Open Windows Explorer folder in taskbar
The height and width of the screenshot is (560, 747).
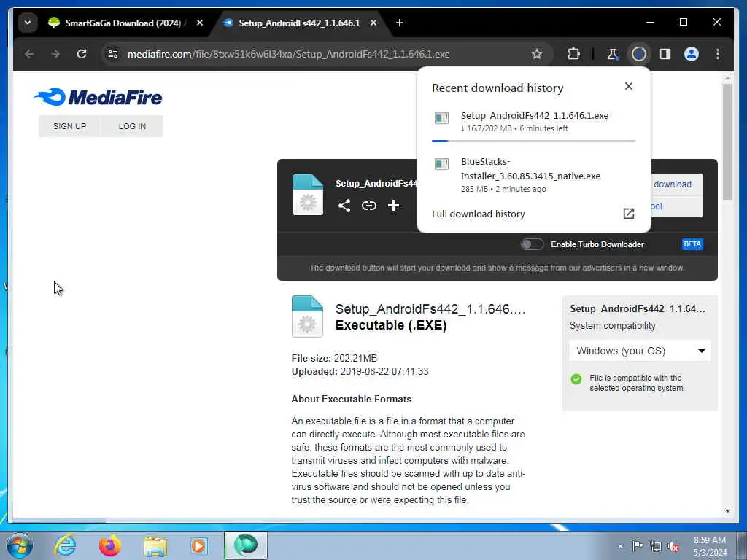[155, 547]
